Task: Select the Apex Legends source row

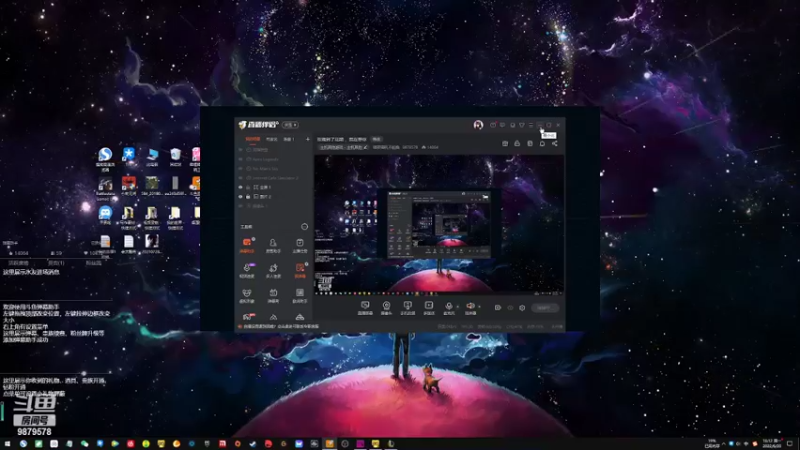Action: coord(274,159)
